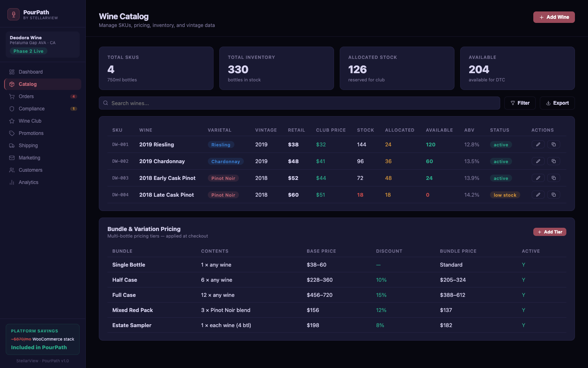Viewport: 588px width, 368px height.
Task: Open Wine Club from sidebar
Action: point(30,121)
